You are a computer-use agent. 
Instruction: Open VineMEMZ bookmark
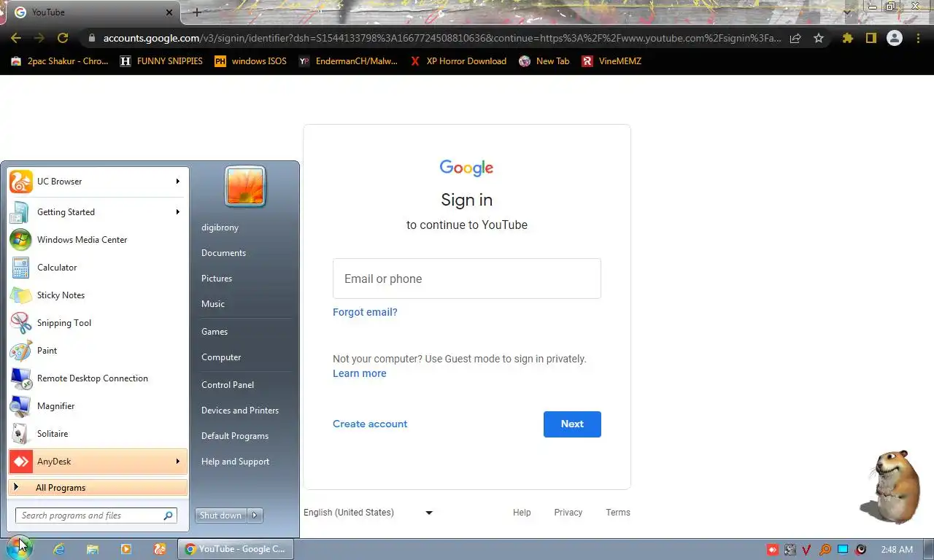[611, 61]
